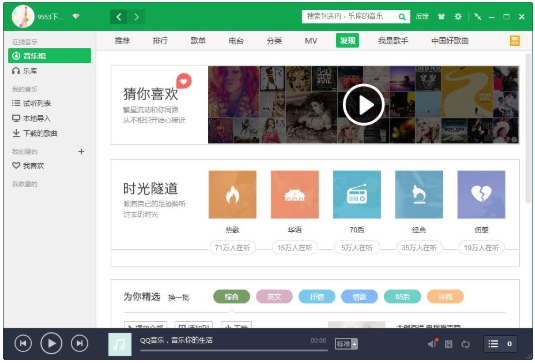Click the 19万人在听 listener badge
535x363 pixels.
pyautogui.click(x=481, y=247)
